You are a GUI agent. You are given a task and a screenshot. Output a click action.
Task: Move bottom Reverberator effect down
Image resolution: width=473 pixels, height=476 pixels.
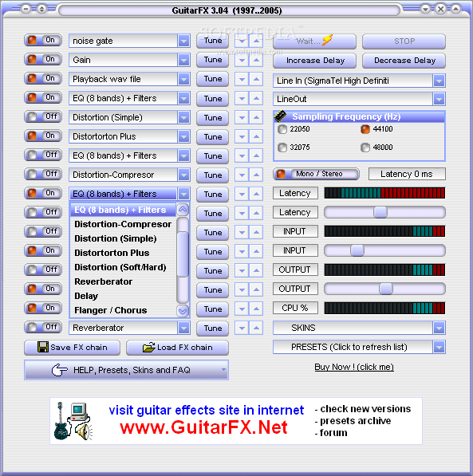tap(242, 328)
